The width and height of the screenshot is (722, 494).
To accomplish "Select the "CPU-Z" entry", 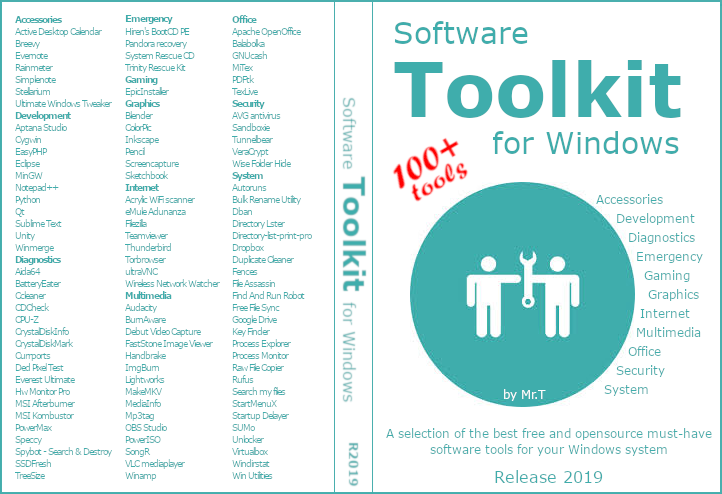I will [x=27, y=320].
